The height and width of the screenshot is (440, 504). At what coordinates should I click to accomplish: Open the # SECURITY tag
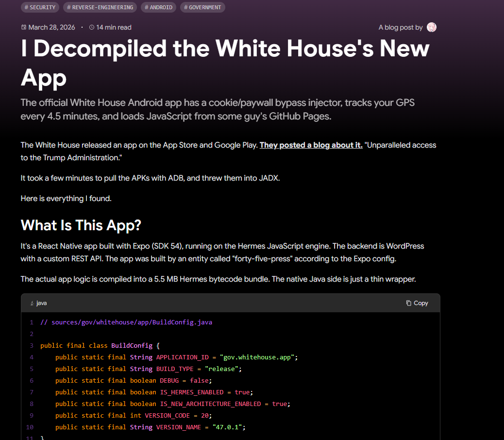40,7
